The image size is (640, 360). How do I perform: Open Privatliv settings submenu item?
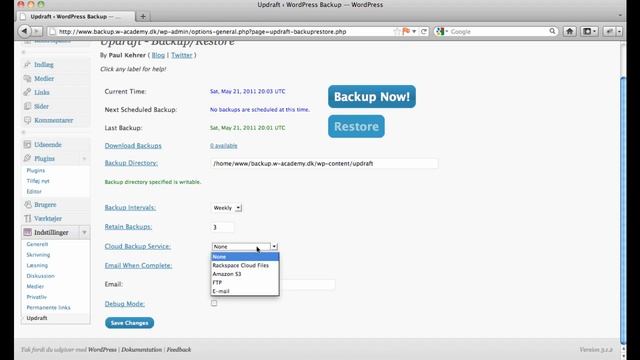tap(36, 297)
